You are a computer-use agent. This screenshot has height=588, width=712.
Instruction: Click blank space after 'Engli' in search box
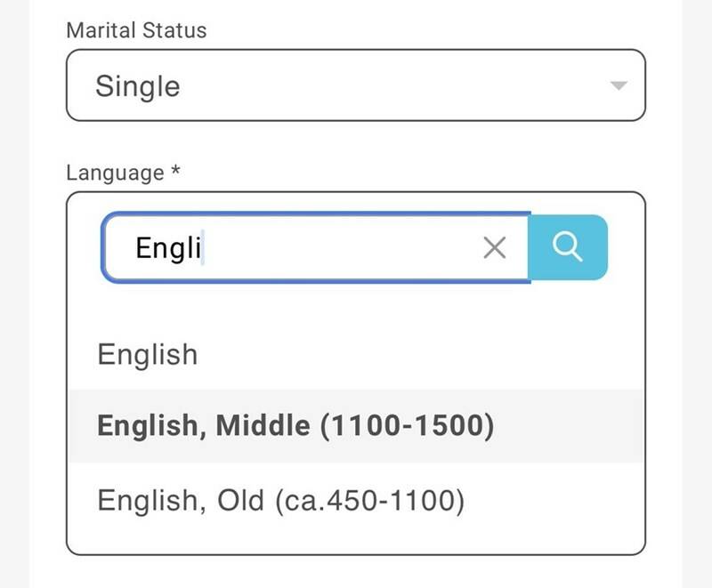coord(338,248)
